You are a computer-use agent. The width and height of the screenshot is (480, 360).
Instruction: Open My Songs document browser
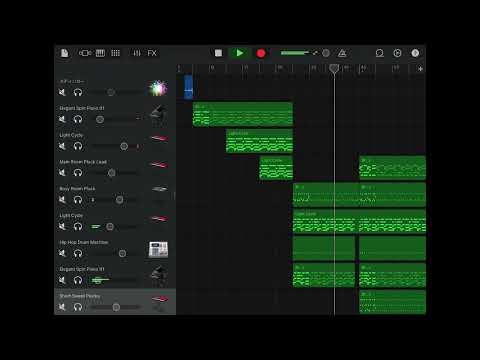pos(64,53)
